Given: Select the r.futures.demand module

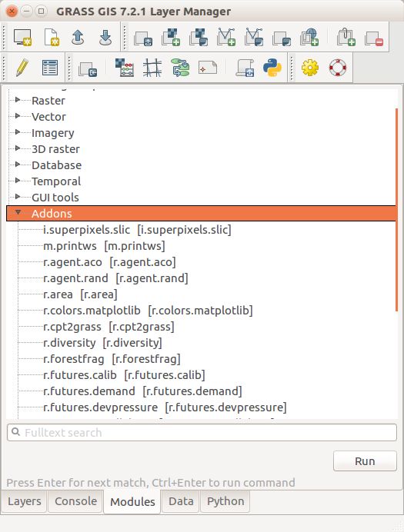Looking at the screenshot, I should pyautogui.click(x=142, y=391).
